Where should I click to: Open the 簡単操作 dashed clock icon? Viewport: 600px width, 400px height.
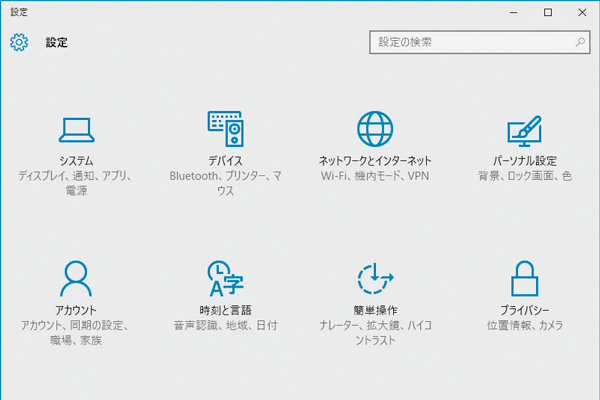click(x=375, y=279)
